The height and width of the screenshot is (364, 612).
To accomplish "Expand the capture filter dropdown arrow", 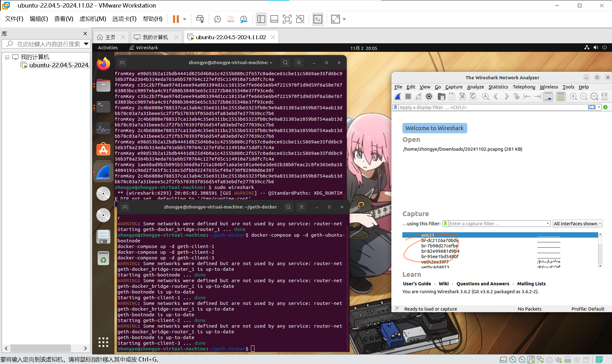I will click(548, 224).
